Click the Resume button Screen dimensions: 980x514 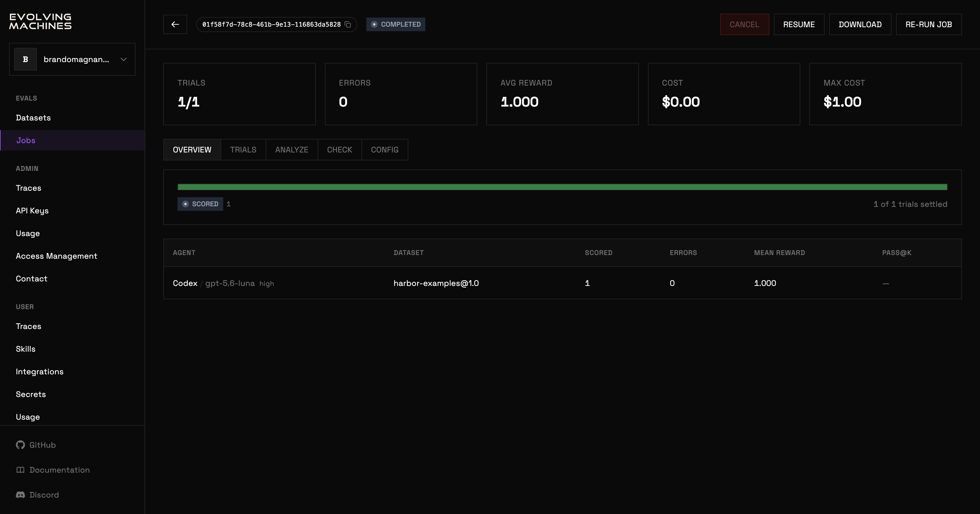point(799,24)
